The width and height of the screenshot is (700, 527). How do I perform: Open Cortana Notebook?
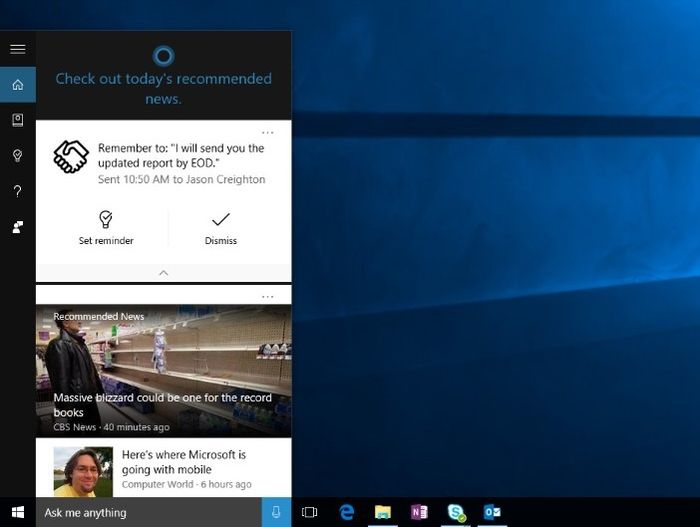pos(17,120)
